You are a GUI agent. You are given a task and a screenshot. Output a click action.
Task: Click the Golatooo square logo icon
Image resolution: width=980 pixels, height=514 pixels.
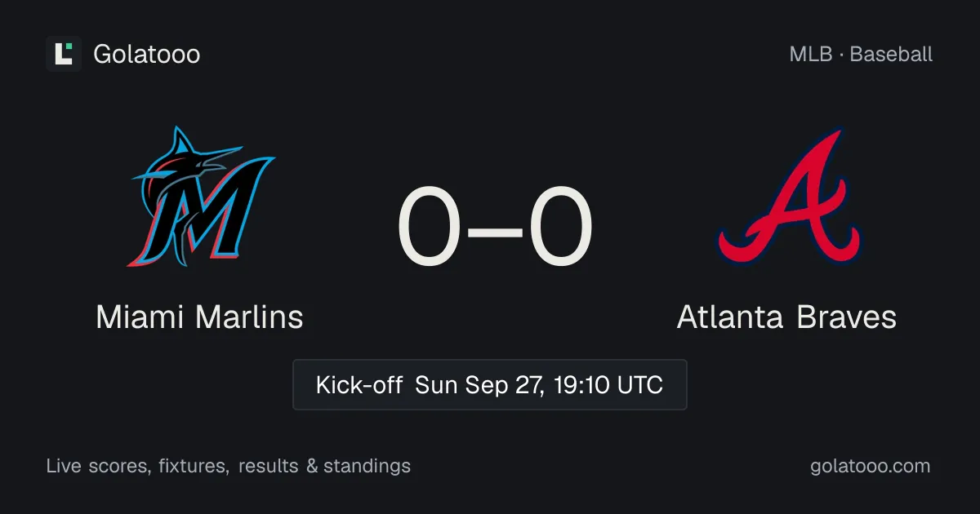[x=64, y=54]
